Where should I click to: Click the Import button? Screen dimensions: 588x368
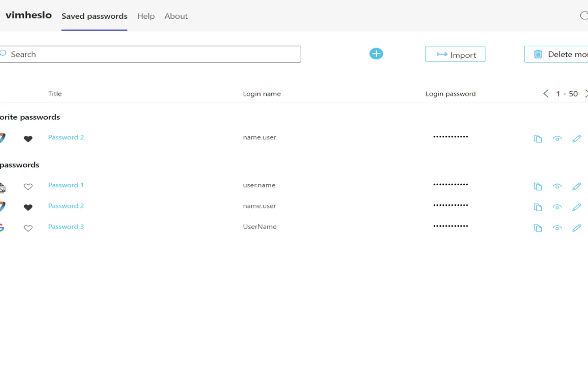click(455, 54)
